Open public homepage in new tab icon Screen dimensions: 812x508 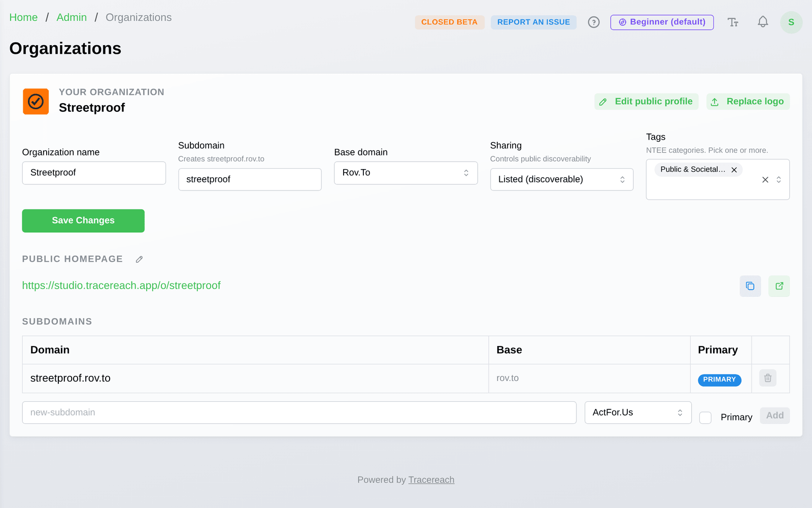tap(779, 286)
